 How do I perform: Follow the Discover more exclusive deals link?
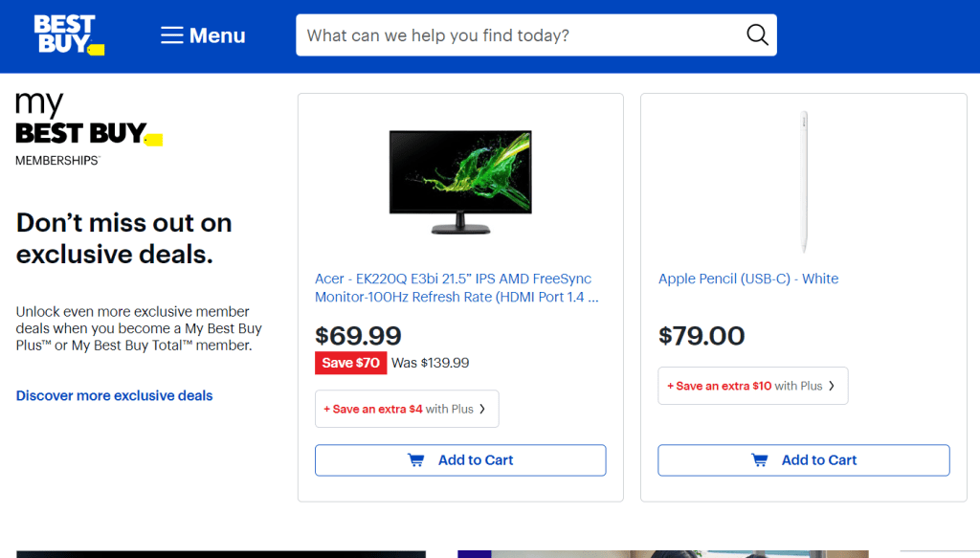[x=115, y=395]
